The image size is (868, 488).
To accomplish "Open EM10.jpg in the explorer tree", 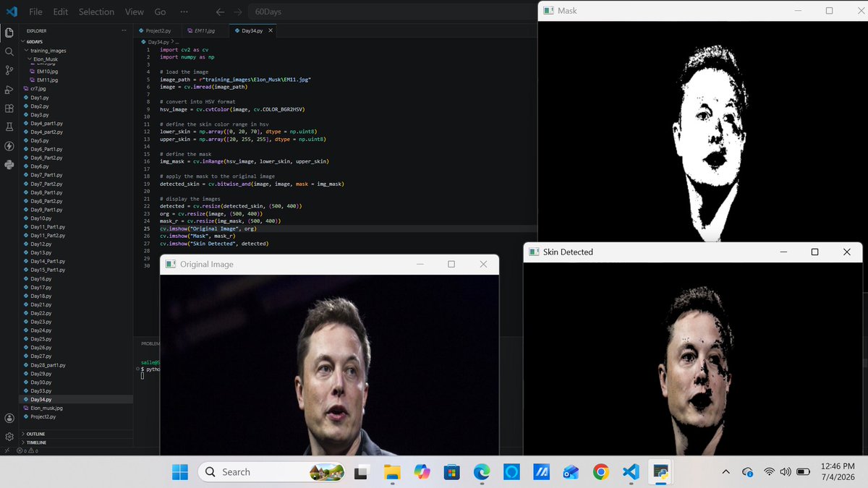I will click(x=46, y=72).
